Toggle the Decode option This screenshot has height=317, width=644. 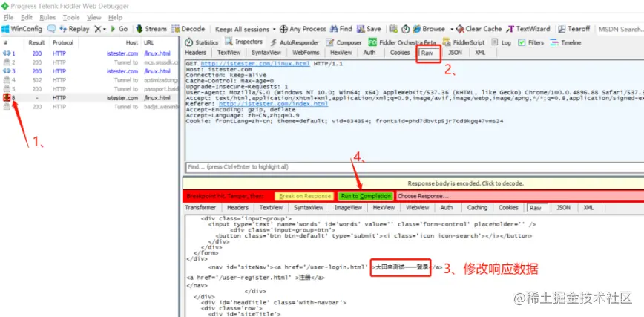coord(188,29)
